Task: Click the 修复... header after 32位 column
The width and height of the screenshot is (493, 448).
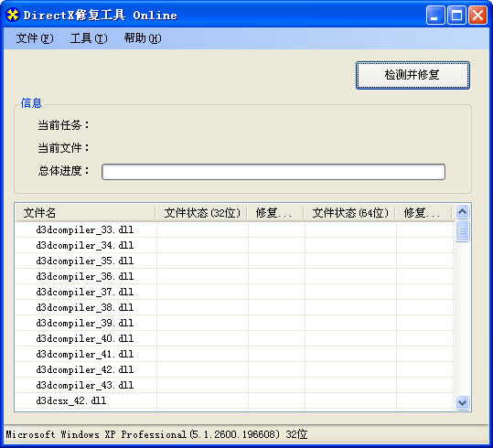Action: pos(275,213)
